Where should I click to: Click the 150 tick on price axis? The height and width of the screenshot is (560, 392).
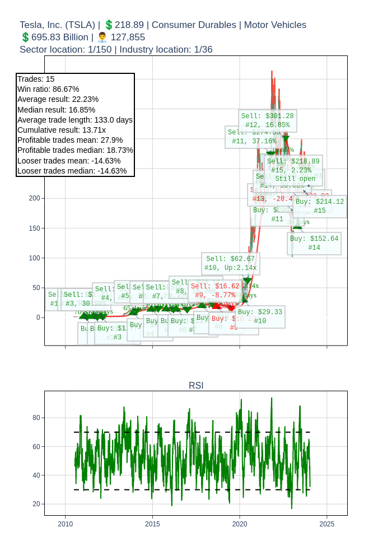pos(35,228)
